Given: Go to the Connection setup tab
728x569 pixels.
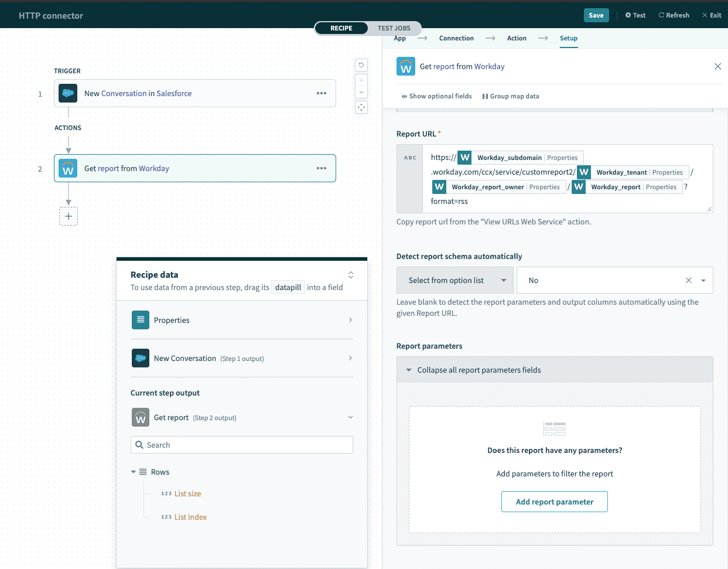Looking at the screenshot, I should (456, 38).
